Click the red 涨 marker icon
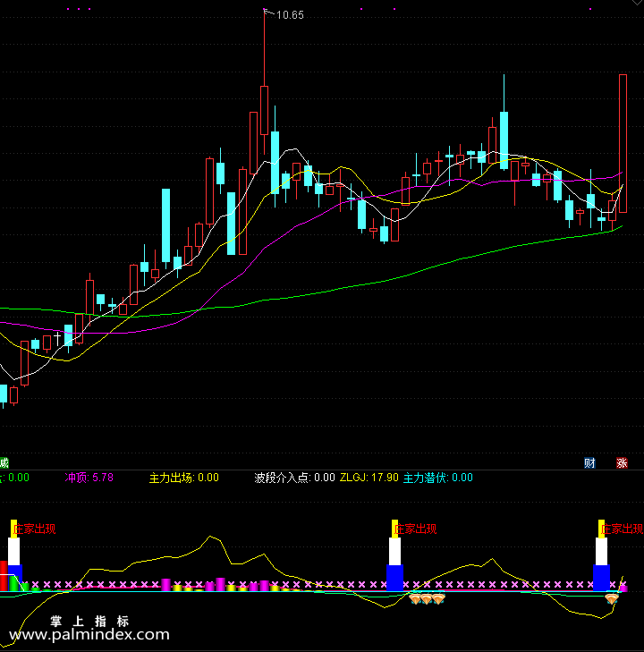This screenshot has width=644, height=652. coord(622,462)
